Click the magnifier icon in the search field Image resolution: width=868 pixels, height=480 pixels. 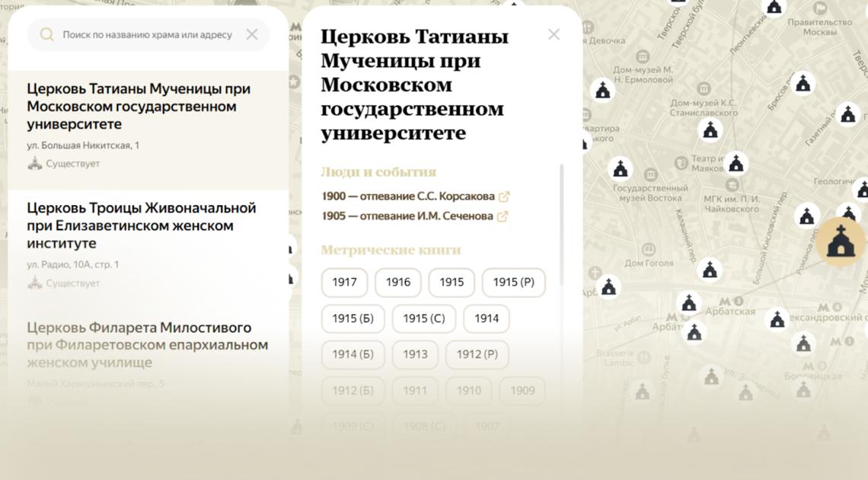46,34
